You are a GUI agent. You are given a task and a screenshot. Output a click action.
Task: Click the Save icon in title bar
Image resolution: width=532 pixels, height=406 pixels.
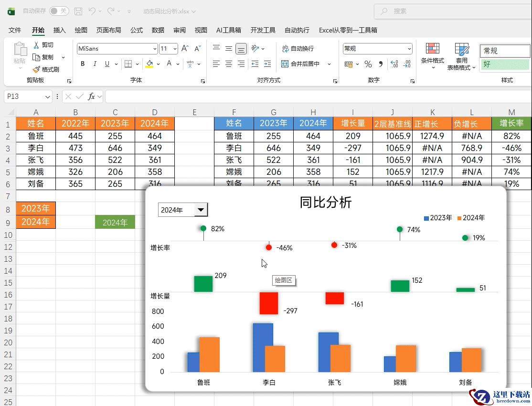click(x=78, y=11)
